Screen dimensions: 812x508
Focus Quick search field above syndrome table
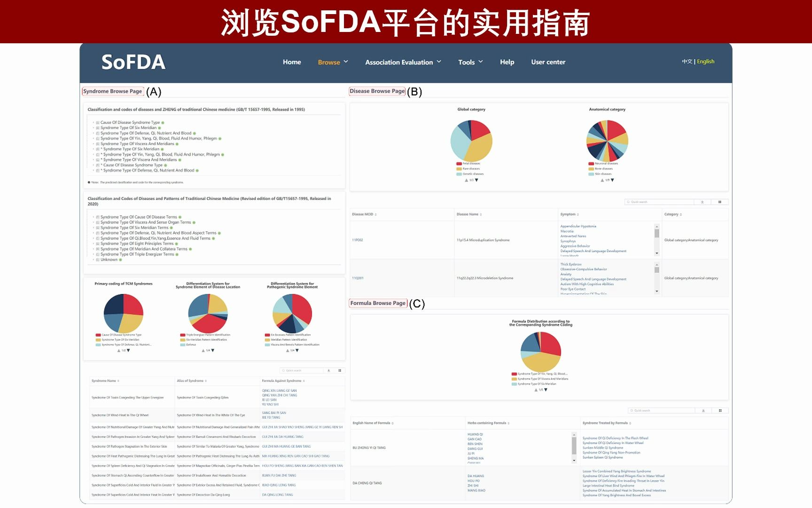point(302,371)
